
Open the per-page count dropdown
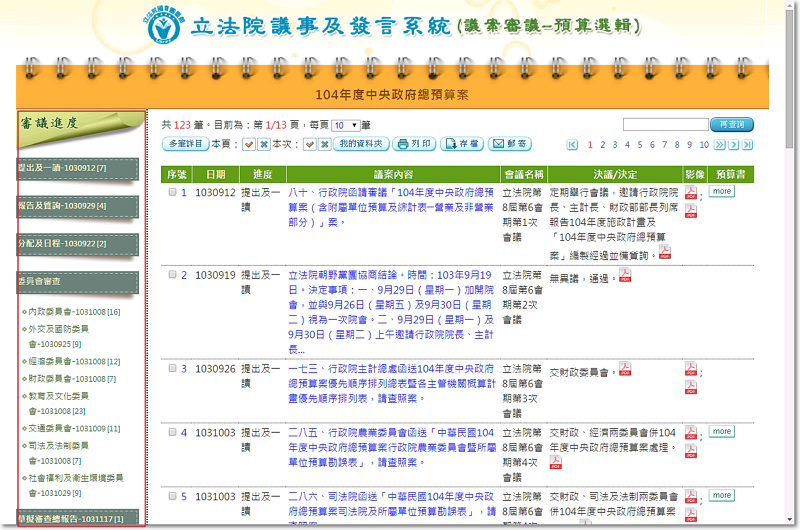click(344, 125)
